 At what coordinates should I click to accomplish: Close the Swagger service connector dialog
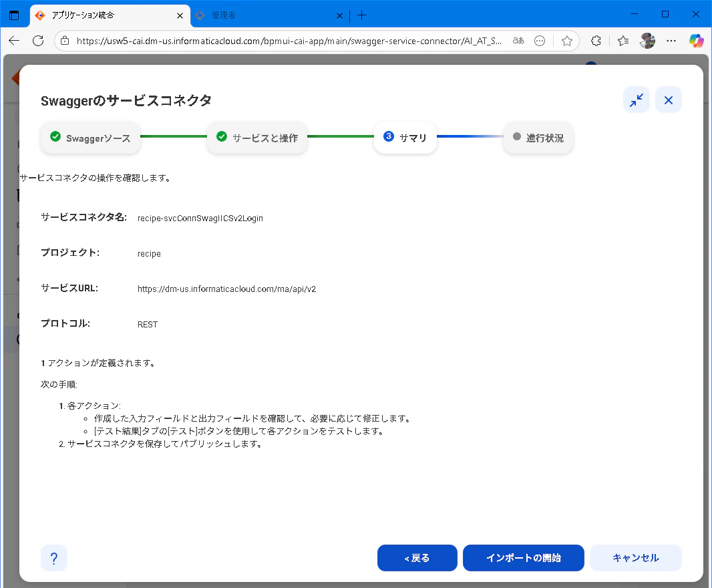[x=669, y=100]
